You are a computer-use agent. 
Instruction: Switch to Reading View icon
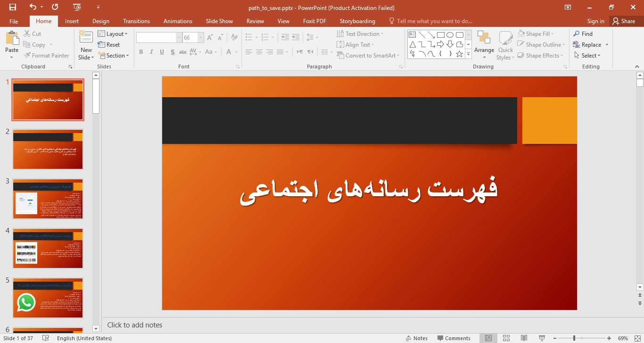pos(524,338)
